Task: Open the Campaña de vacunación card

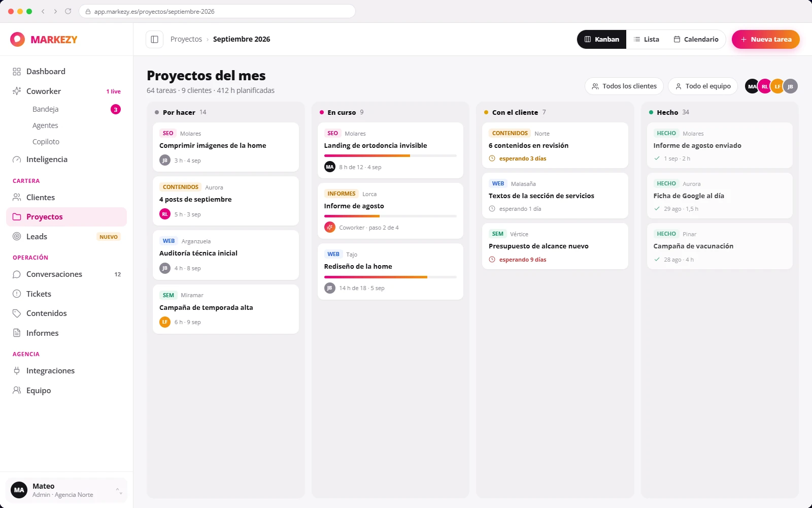Action: click(x=720, y=246)
